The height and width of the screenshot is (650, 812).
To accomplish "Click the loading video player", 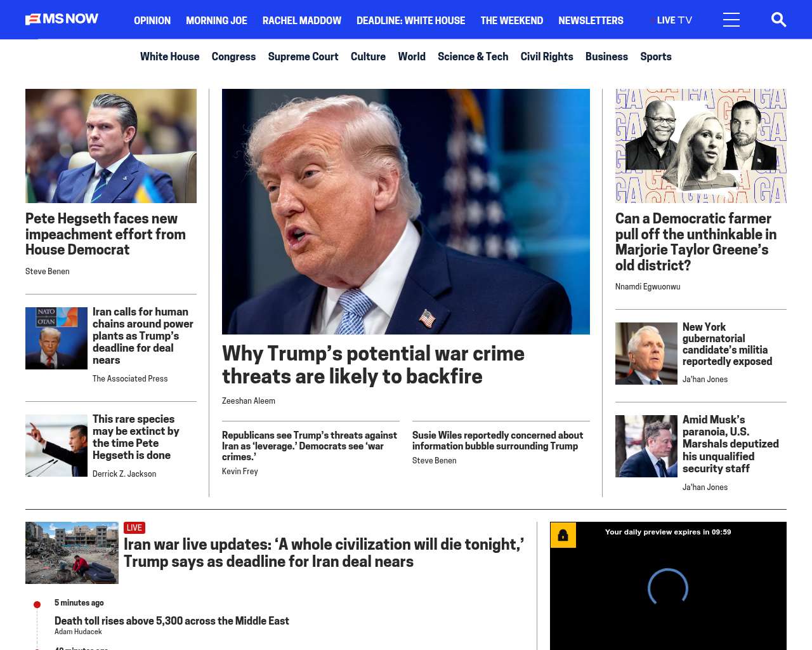I will pos(668,586).
